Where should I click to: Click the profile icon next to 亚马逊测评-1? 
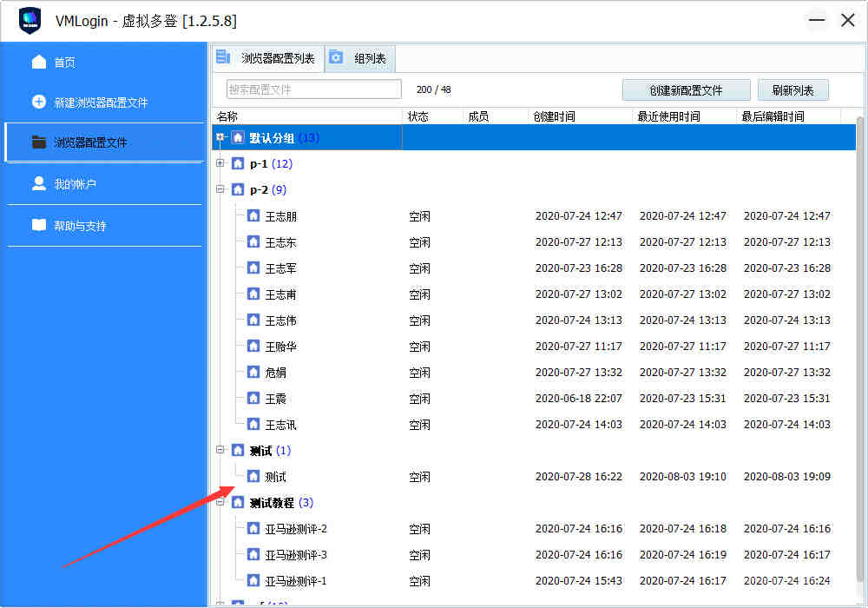coord(253,580)
